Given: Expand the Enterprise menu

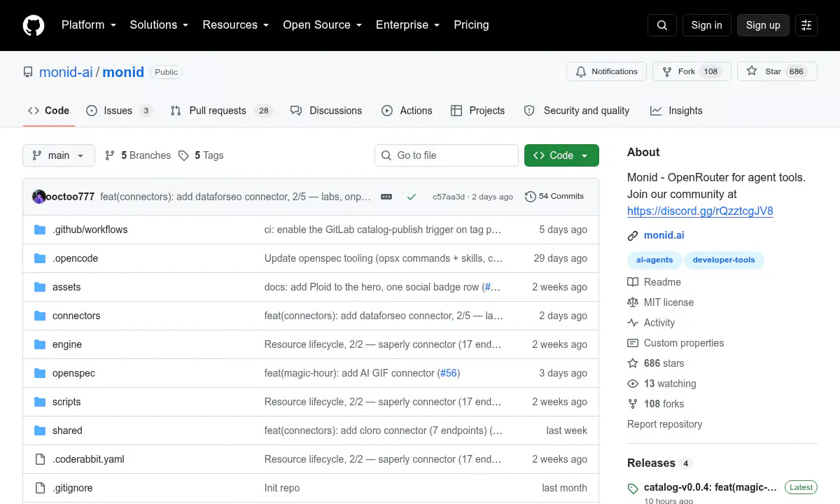Looking at the screenshot, I should [x=407, y=24].
